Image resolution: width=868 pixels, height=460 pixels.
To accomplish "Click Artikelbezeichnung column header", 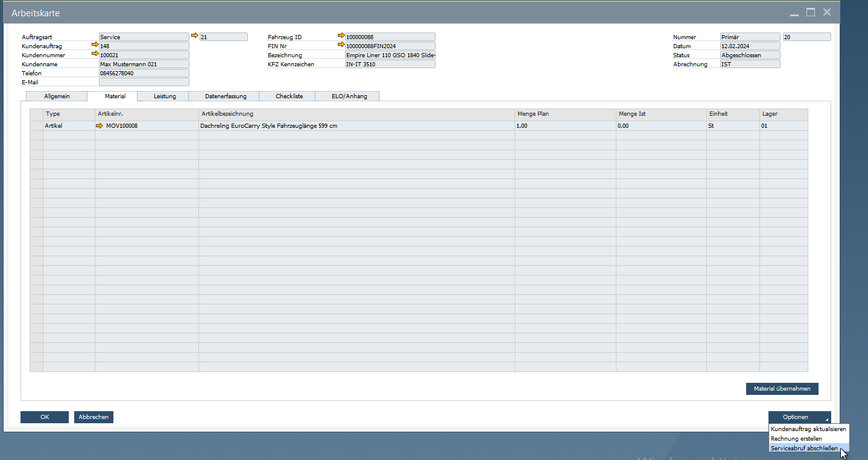I will (x=356, y=114).
